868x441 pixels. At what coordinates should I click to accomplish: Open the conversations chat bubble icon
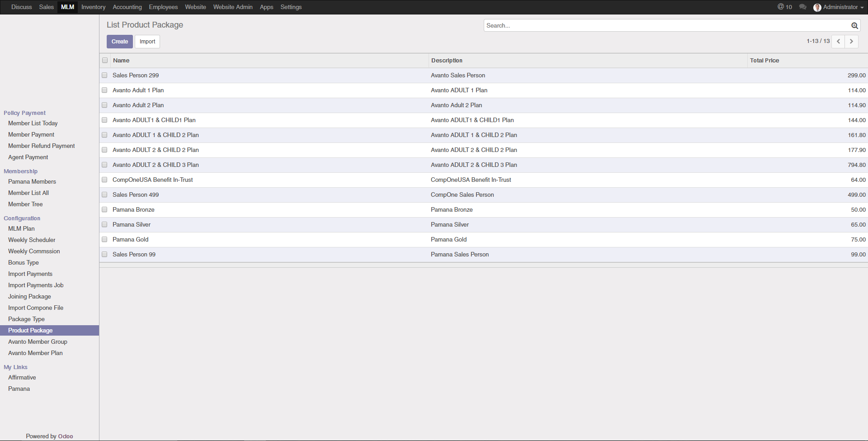(802, 7)
